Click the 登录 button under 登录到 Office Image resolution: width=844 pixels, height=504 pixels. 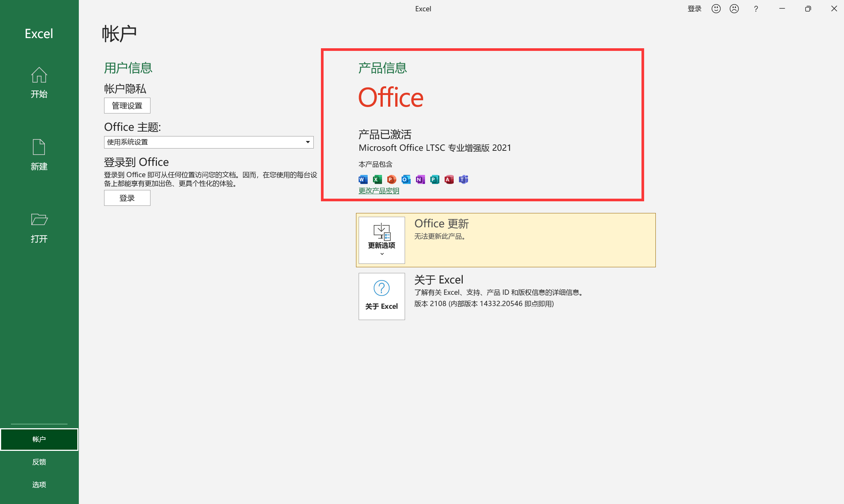[x=127, y=198]
